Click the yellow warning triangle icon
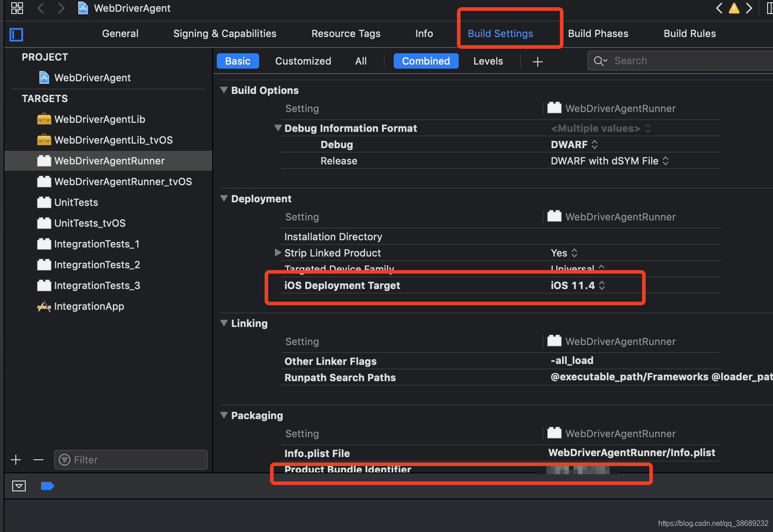The height and width of the screenshot is (532, 773). [734, 8]
